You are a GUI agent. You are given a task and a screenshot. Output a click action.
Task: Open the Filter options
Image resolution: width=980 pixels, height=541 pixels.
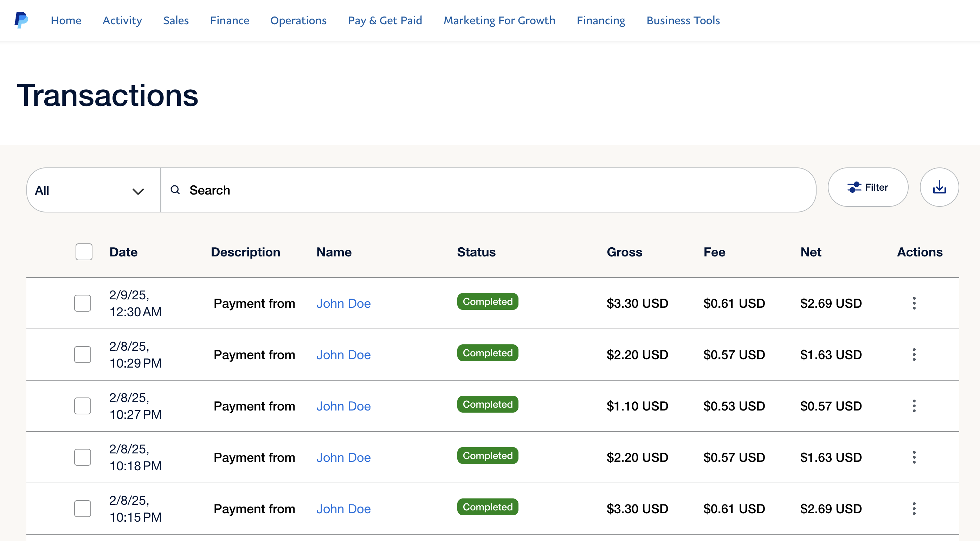[868, 187]
